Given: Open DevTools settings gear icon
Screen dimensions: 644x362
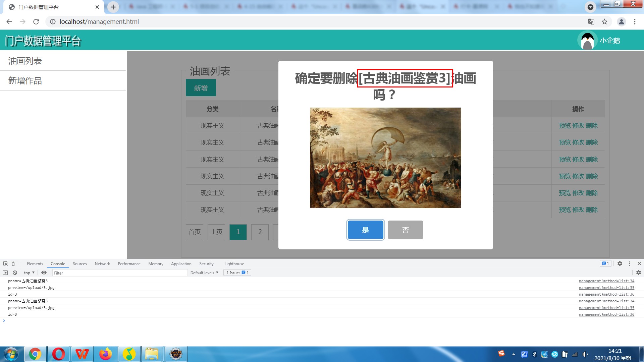Looking at the screenshot, I should point(620,264).
